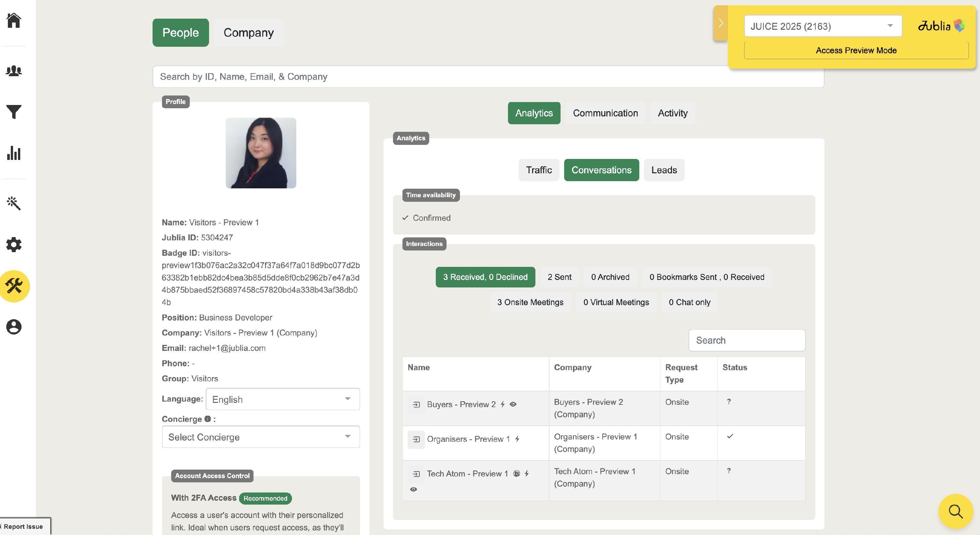
Task: Open the funnel filter sidebar icon
Action: click(14, 112)
